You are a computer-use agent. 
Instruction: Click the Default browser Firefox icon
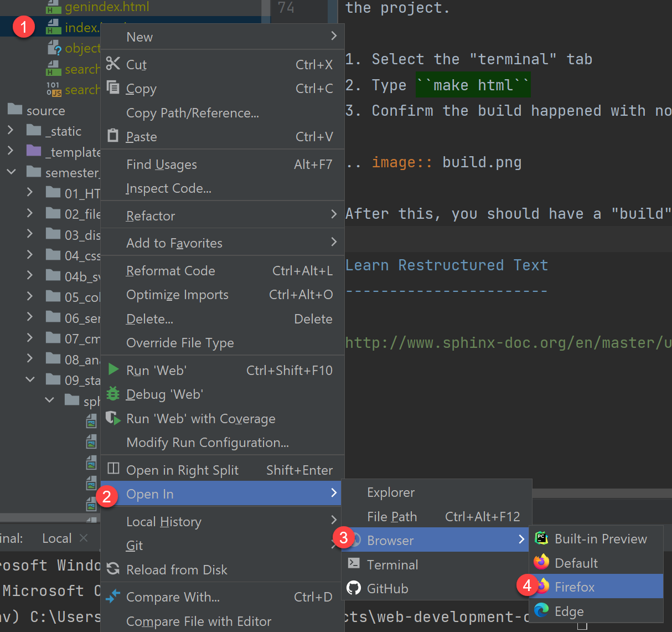click(x=541, y=562)
